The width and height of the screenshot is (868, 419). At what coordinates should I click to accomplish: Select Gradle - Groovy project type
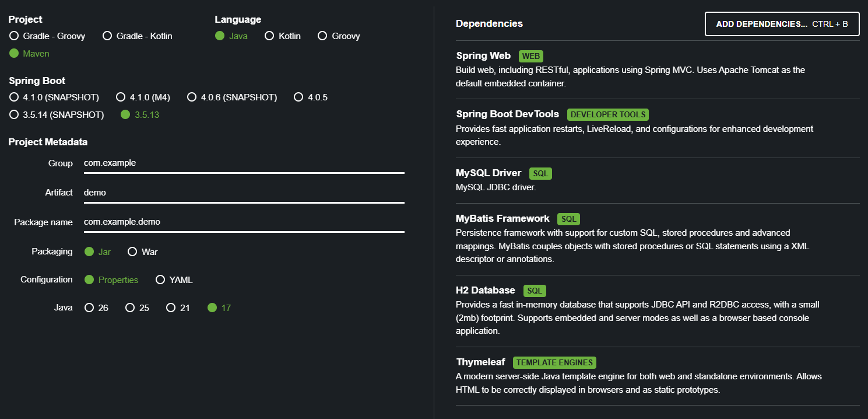coord(13,36)
